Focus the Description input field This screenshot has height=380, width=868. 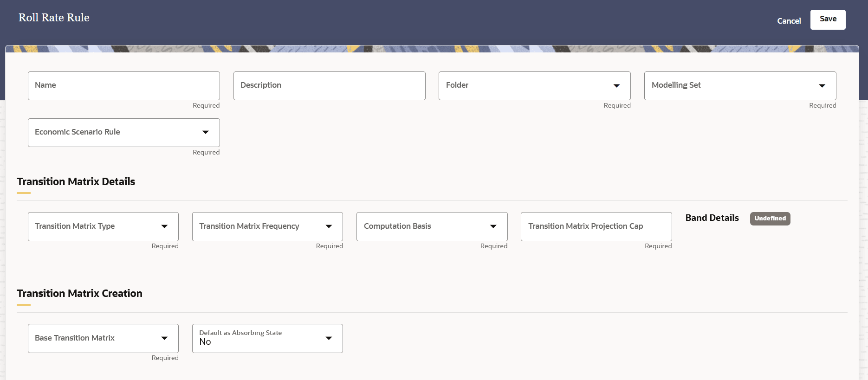point(330,86)
